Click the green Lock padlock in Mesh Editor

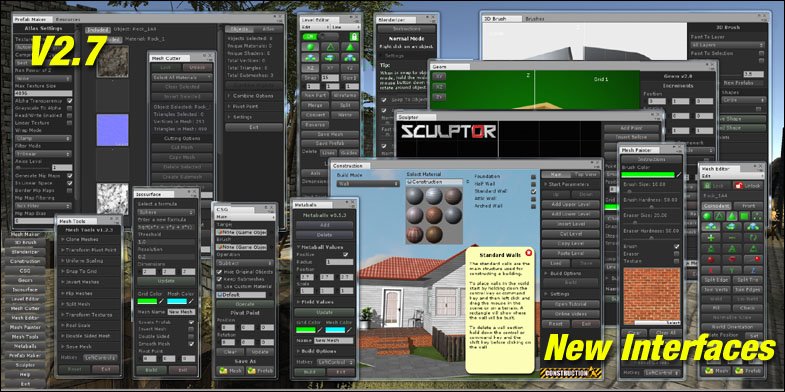(x=707, y=186)
